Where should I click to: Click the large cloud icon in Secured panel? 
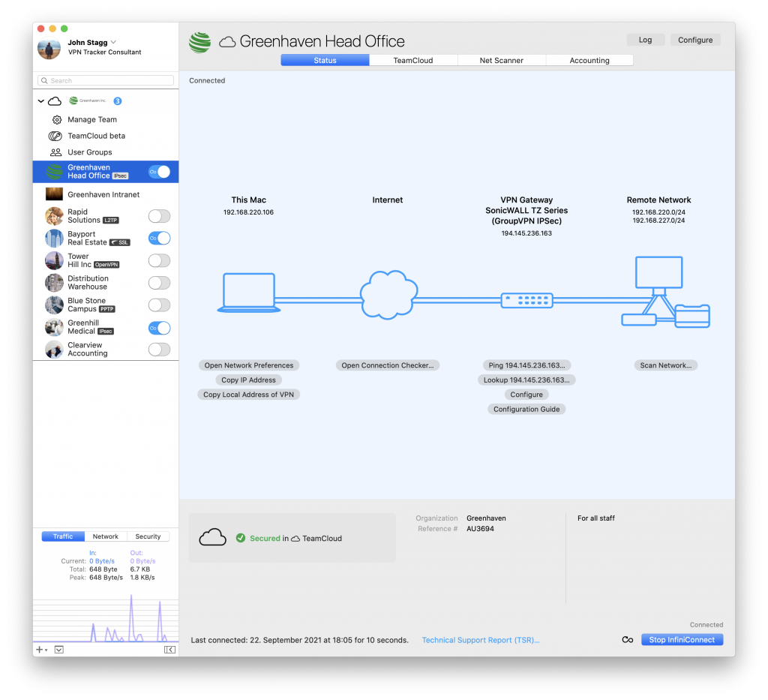212,537
